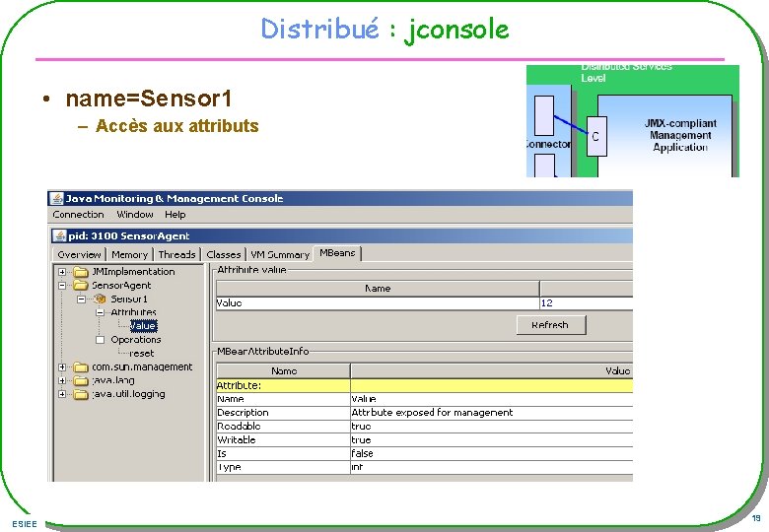This screenshot has height=532, width=769.
Task: Click the attribute value cell showing 12
Action: tap(586, 303)
